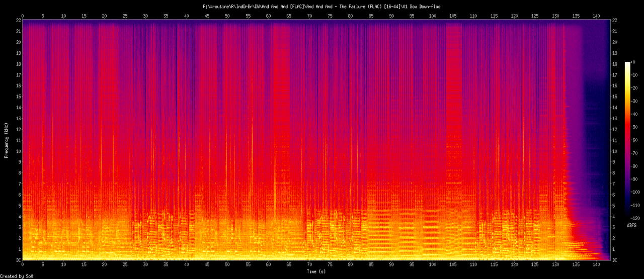
Task: Click the "Created by SoX" caption
Action: coord(18,276)
